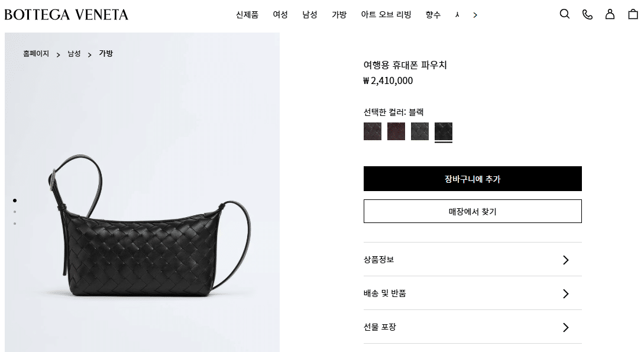Open the 신제품 menu
The width and height of the screenshot is (644, 352).
[x=247, y=15]
